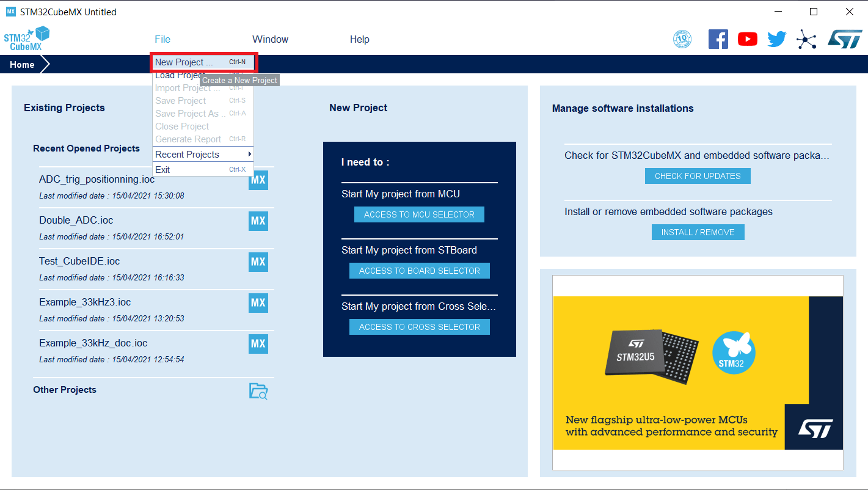Click Start My project from STBoard text
868x490 pixels.
[x=409, y=250]
